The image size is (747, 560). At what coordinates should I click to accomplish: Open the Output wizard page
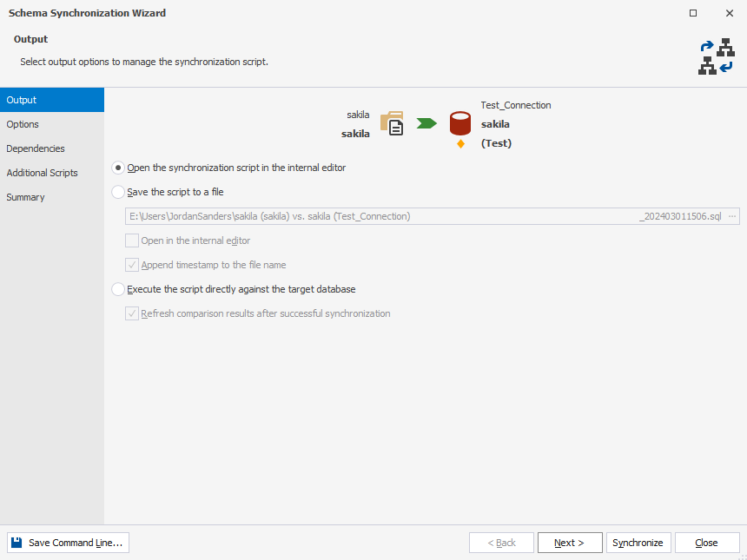(52, 100)
